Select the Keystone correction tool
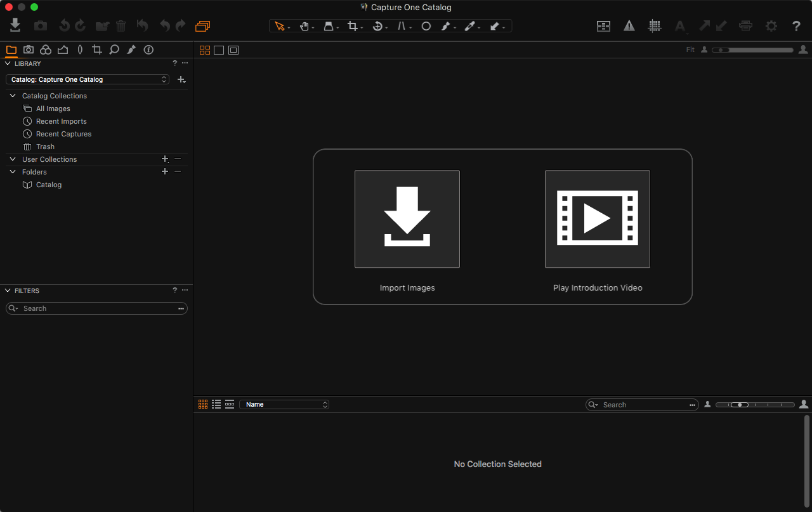Screen dimensions: 812x512 (403, 26)
